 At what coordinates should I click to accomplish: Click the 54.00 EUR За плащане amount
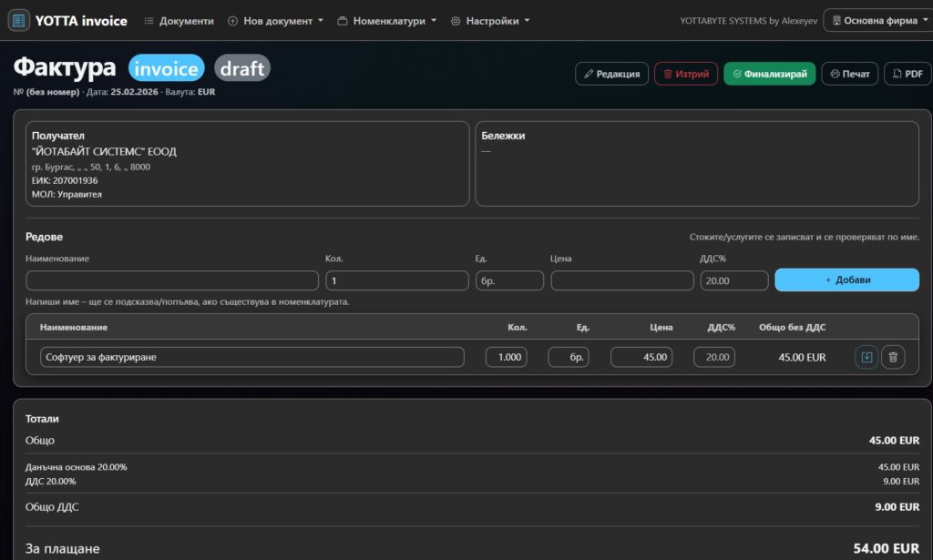click(x=886, y=548)
